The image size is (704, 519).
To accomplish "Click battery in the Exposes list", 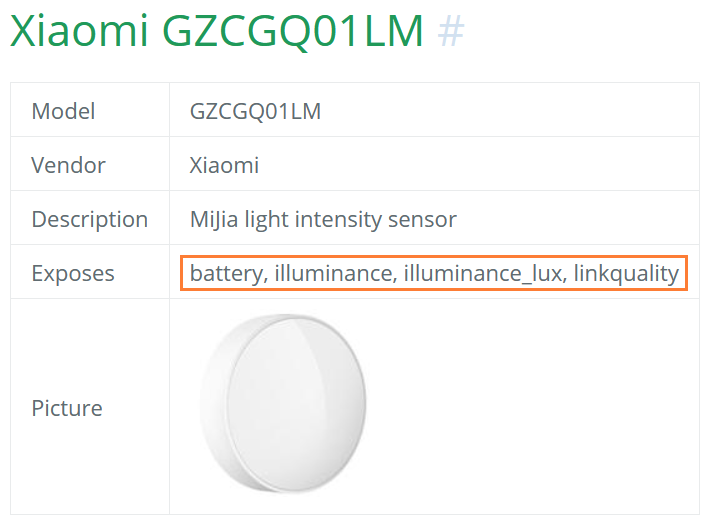I will pyautogui.click(x=227, y=273).
